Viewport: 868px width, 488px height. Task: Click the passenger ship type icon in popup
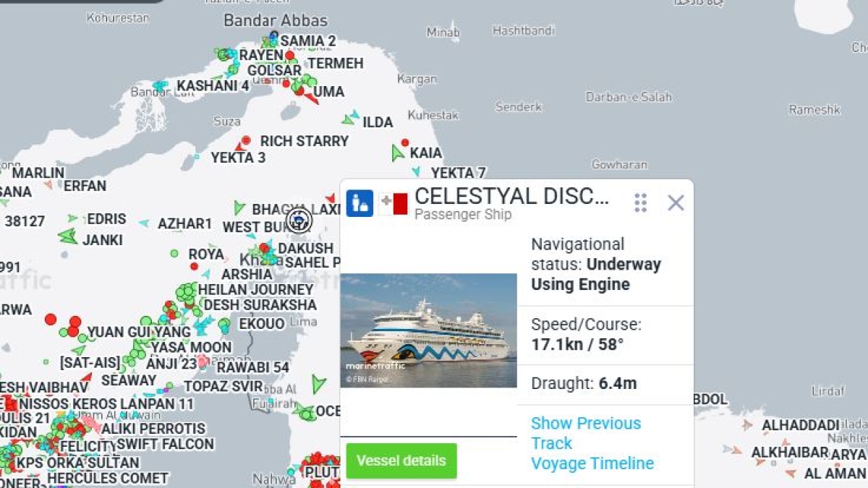(359, 203)
